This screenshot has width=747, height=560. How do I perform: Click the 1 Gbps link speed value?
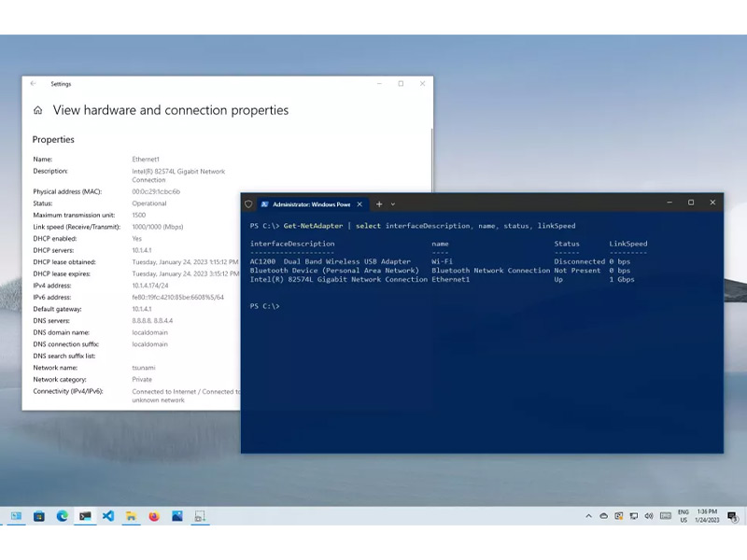tap(622, 279)
